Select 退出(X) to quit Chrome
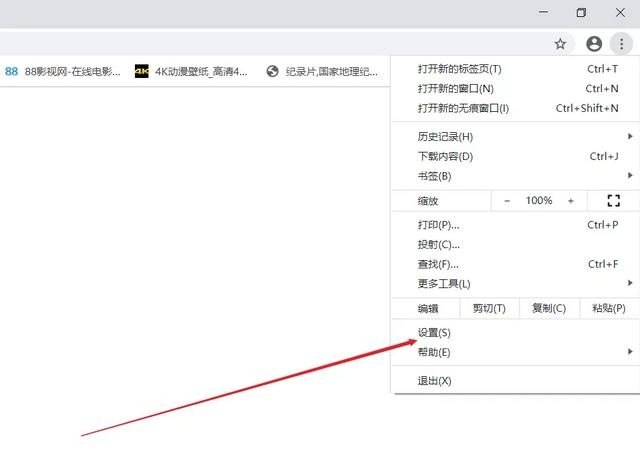This screenshot has width=640, height=466. [x=516, y=381]
